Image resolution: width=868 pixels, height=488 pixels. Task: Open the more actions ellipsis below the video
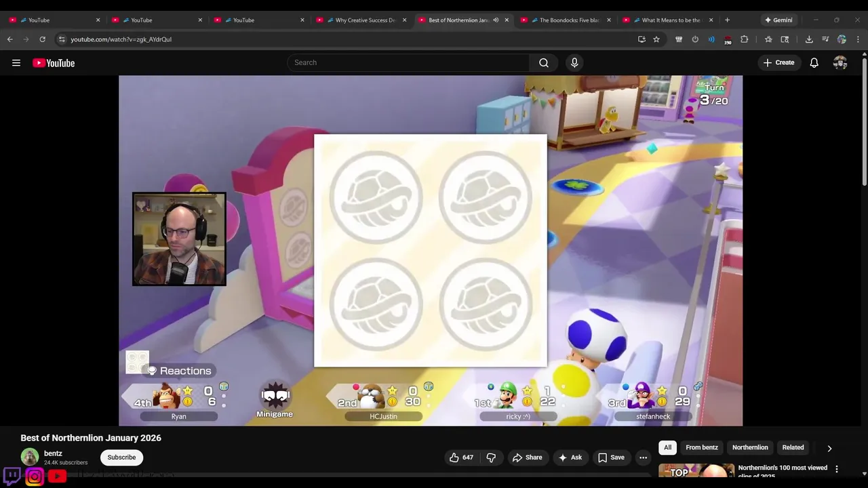643,457
